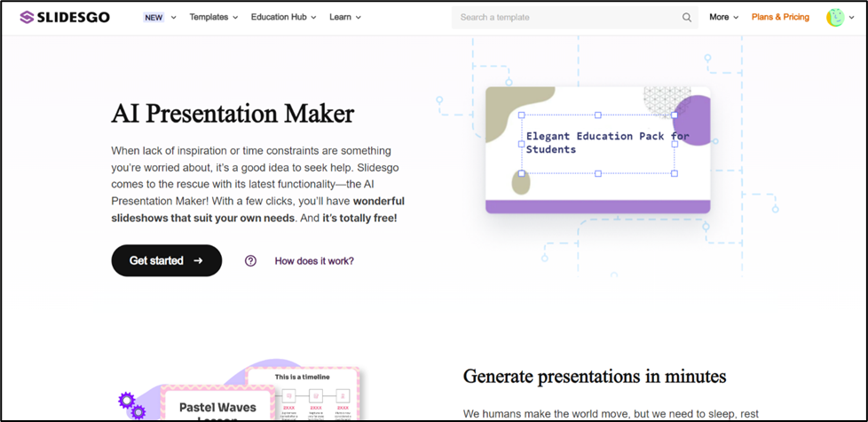868x422 pixels.
Task: Click the AI Presentation Maker heading
Action: [x=233, y=114]
